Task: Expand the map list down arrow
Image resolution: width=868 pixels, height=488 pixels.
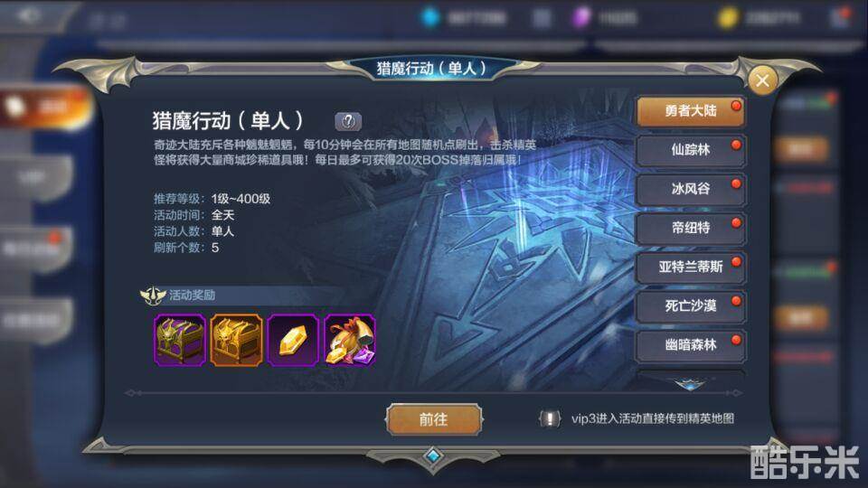Action: pos(690,383)
